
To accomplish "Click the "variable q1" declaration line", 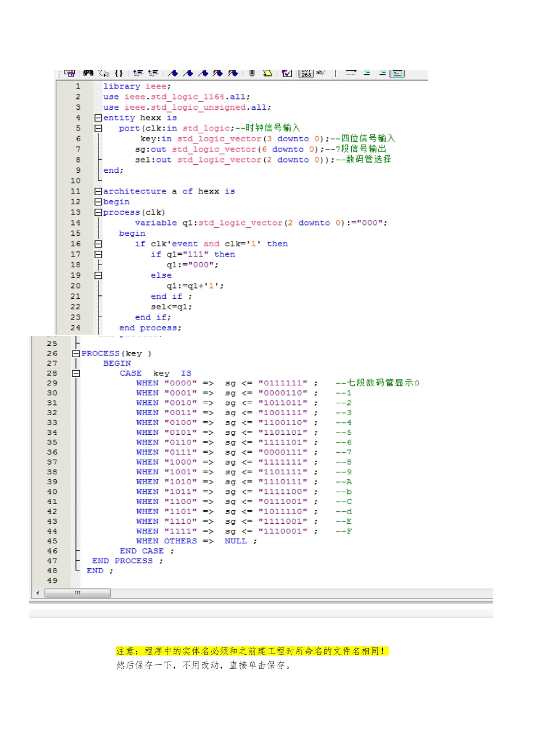I will [x=261, y=223].
